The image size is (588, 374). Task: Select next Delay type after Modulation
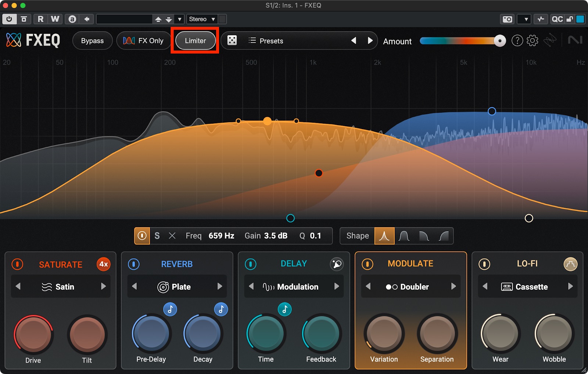pos(337,286)
